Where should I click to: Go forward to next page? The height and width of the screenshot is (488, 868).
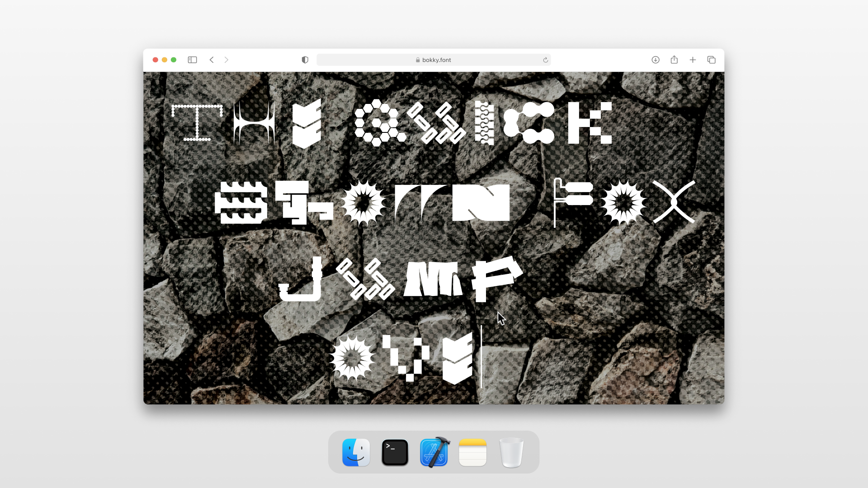pyautogui.click(x=226, y=60)
